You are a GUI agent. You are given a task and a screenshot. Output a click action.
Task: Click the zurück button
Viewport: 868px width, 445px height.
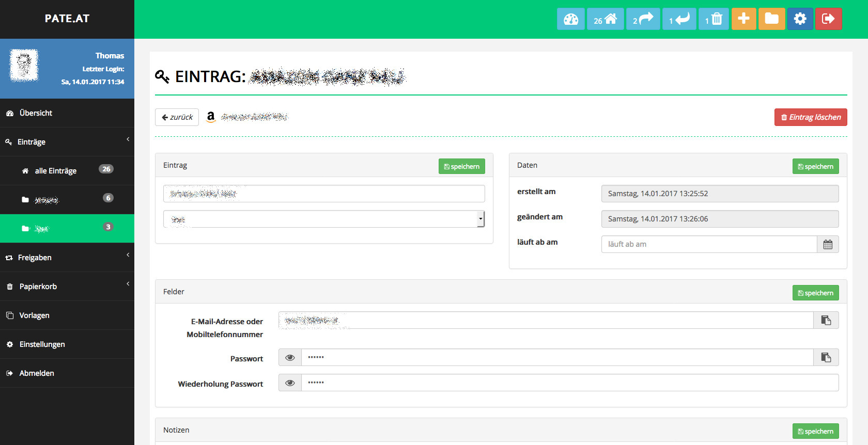(177, 117)
